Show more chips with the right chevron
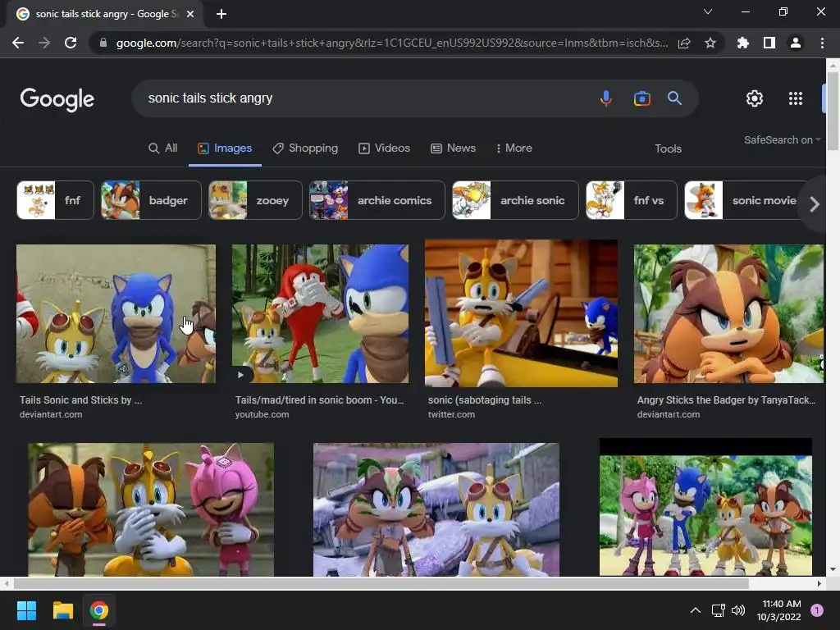This screenshot has width=840, height=630. 815,203
